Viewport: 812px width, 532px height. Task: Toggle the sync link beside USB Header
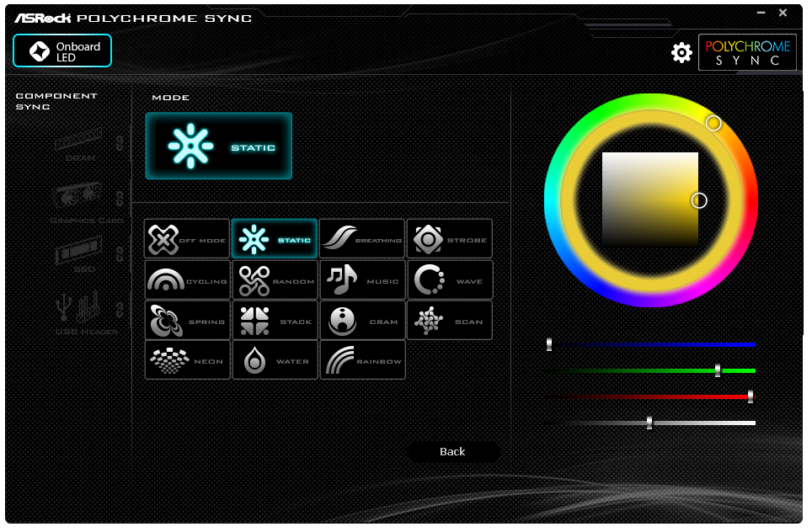point(120,310)
